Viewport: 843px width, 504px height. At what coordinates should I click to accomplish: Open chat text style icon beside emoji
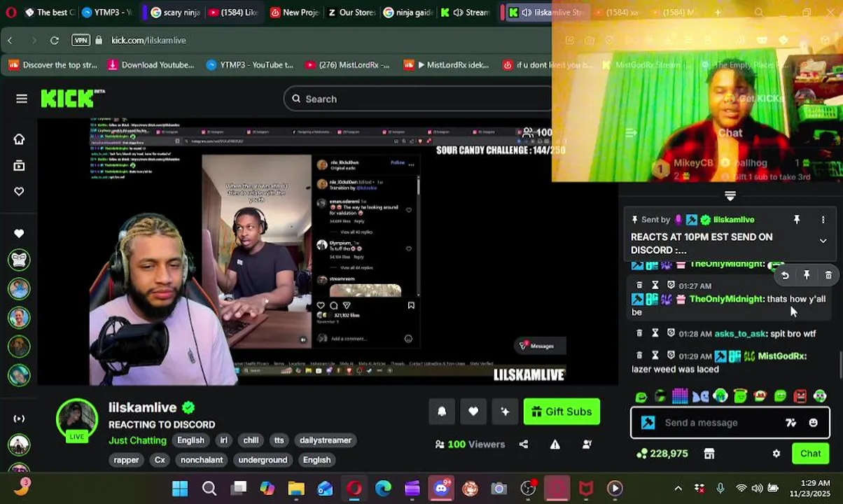coord(790,423)
